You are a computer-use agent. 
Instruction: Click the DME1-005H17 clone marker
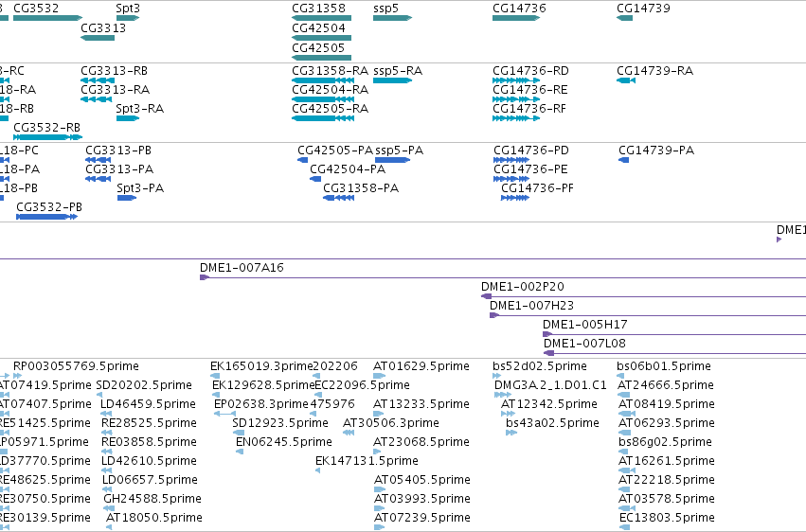[548, 334]
